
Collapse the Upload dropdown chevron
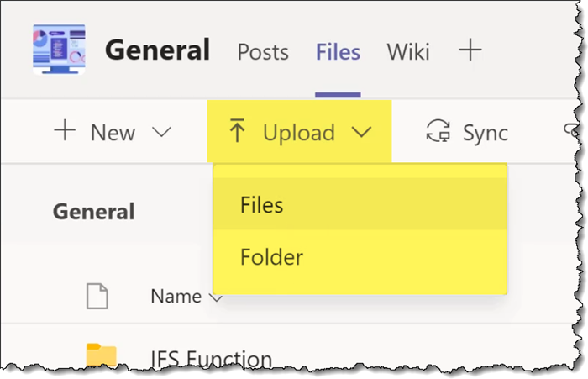pos(361,132)
